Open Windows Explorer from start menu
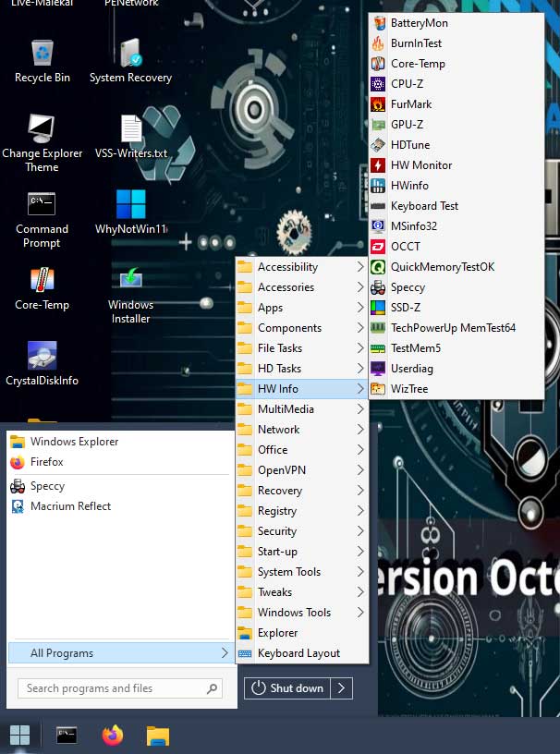560x754 pixels. [x=119, y=442]
